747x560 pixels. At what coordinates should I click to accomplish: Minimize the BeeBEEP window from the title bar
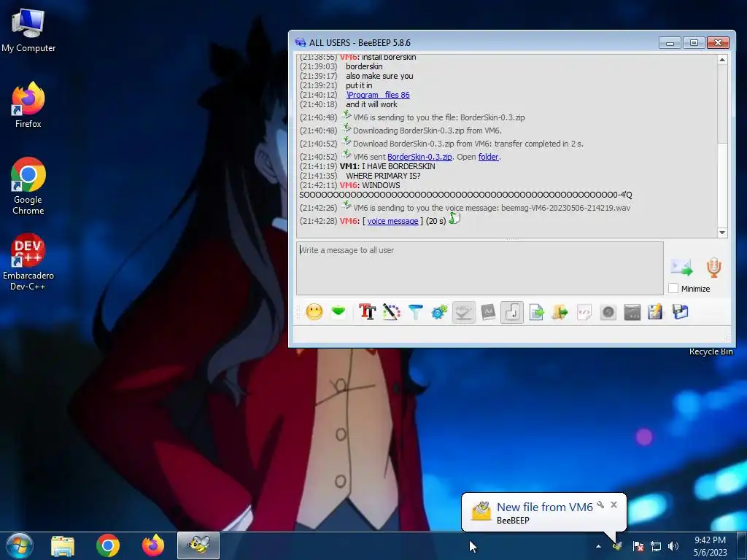tap(670, 43)
